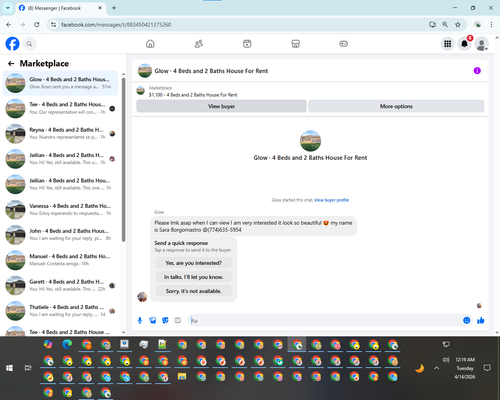Attach a photo with the image icon

pos(153,320)
